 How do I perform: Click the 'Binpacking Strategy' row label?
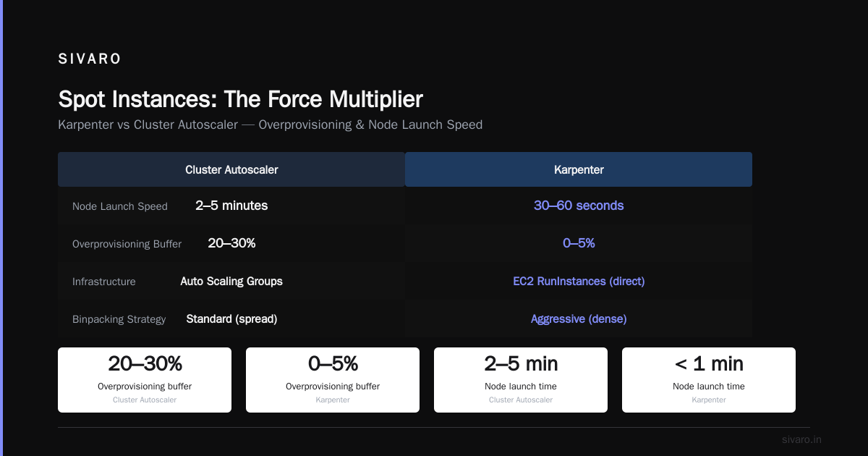119,319
